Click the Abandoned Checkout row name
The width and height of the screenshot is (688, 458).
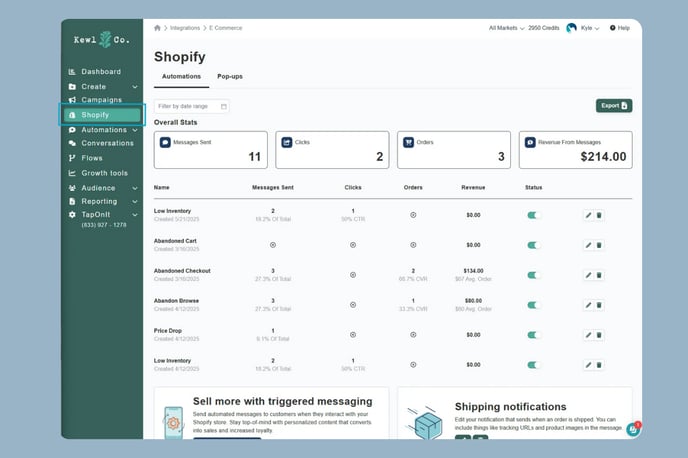point(182,271)
